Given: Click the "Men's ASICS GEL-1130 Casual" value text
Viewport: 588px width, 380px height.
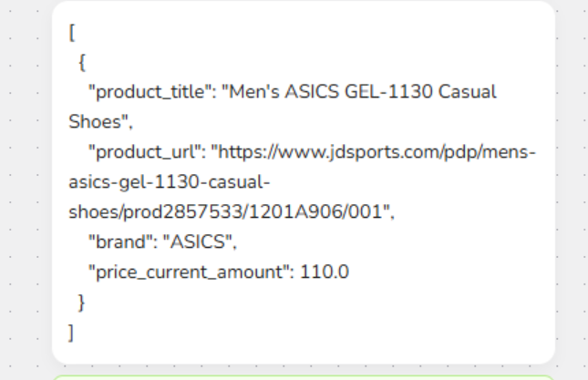Looking at the screenshot, I should tap(360, 92).
